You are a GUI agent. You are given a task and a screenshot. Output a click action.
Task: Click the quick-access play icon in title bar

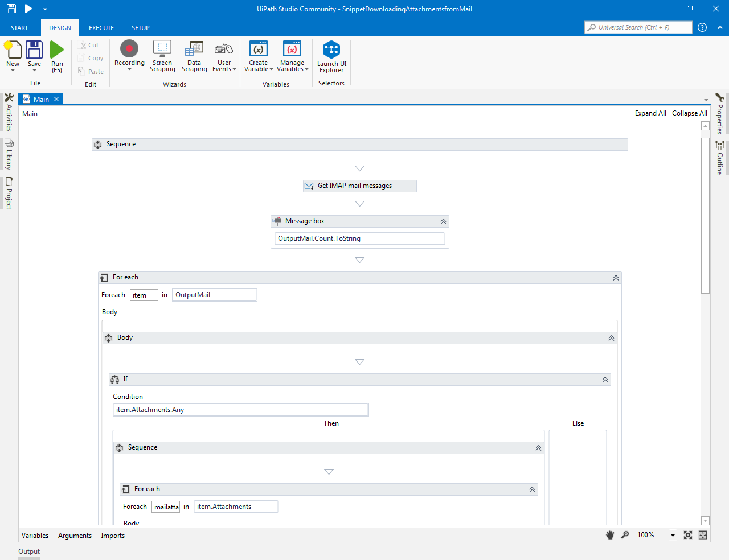click(x=28, y=9)
